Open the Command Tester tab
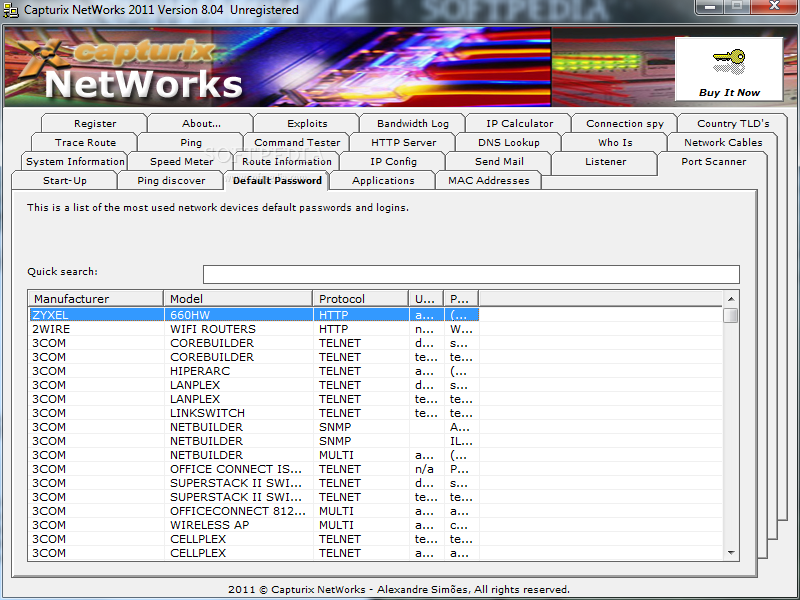 pos(297,142)
